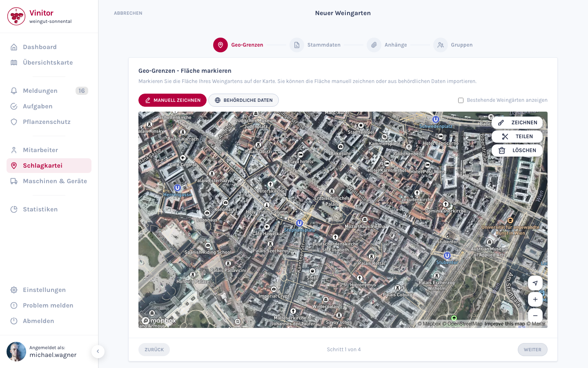Click the 'Neuer Weingarten' title
Viewport: 588px width, 368px height.
point(343,13)
